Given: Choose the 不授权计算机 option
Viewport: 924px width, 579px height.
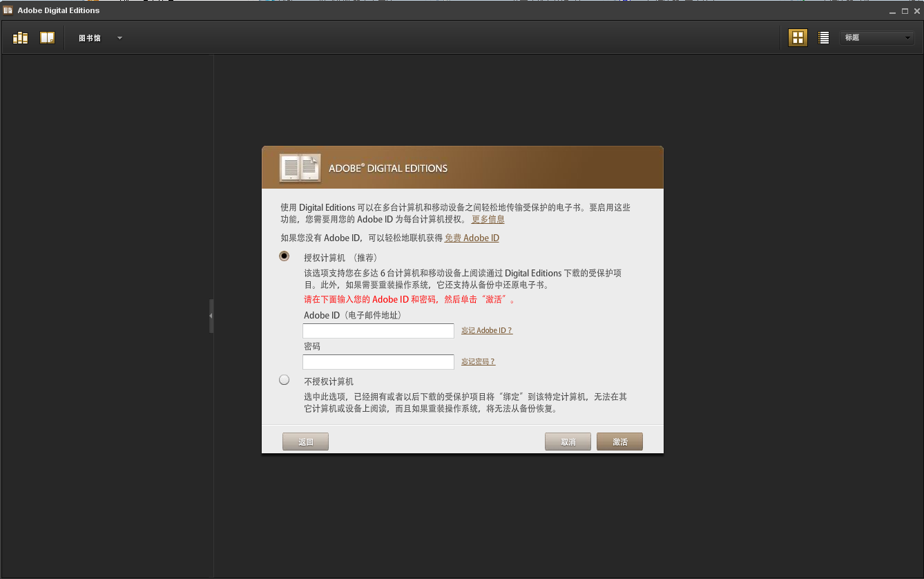Looking at the screenshot, I should [x=284, y=379].
